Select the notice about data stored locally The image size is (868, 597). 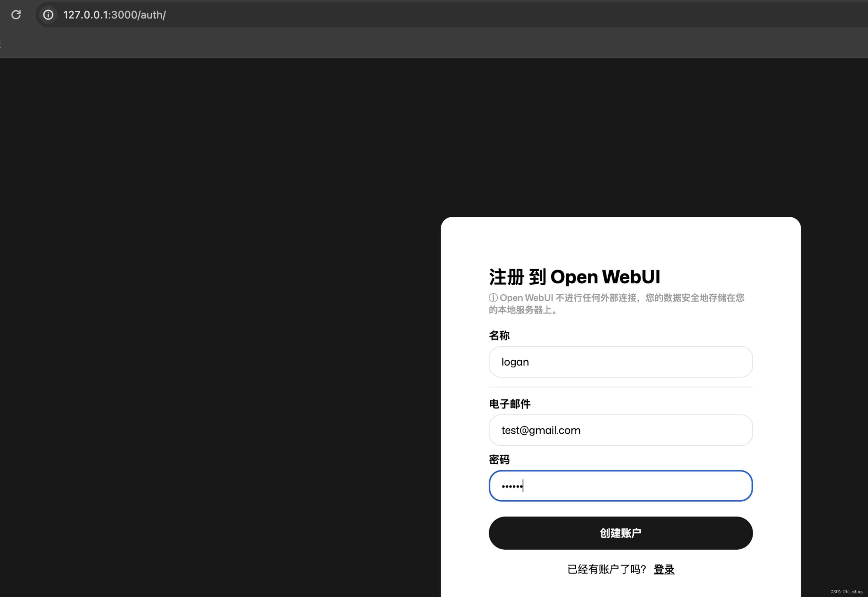point(617,304)
